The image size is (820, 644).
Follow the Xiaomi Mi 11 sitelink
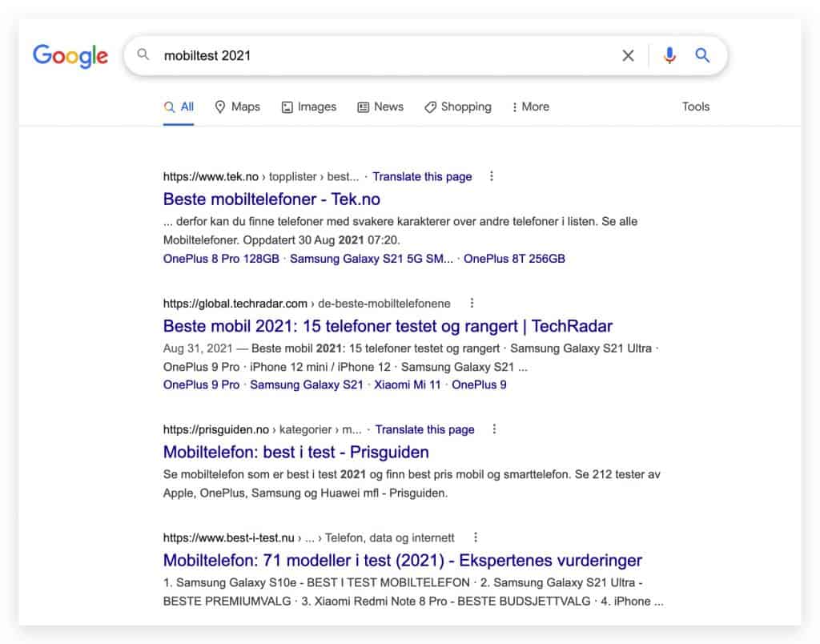point(408,384)
